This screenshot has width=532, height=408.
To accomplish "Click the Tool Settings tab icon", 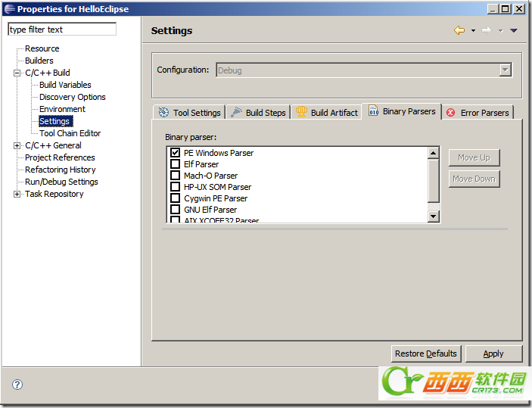I will [164, 112].
